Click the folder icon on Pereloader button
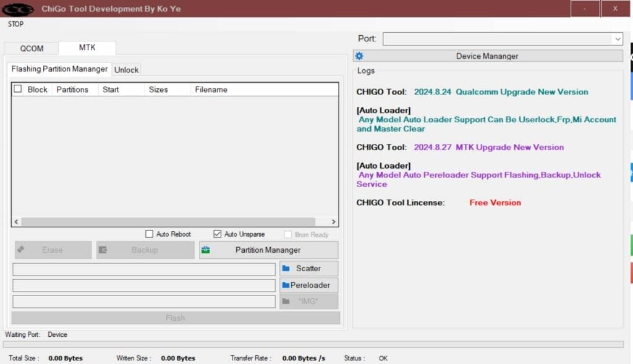The height and width of the screenshot is (364, 633). [286, 285]
